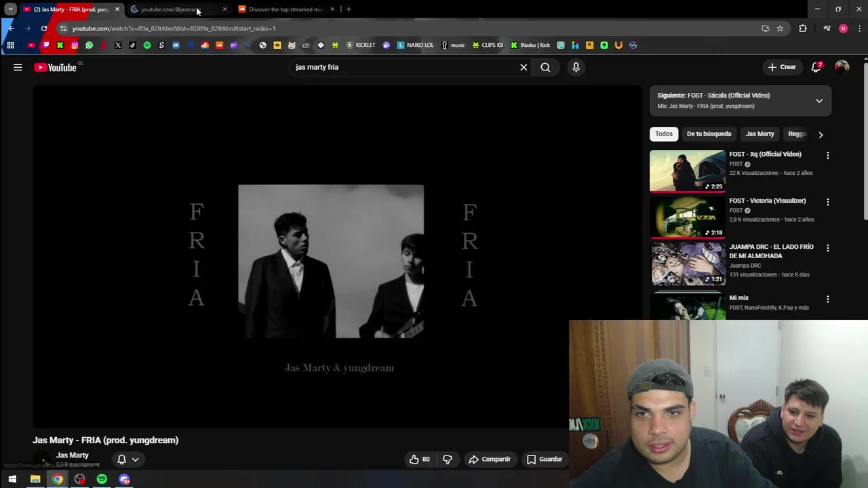Open the Chrome profile avatar button
The image size is (868, 488).
(x=843, y=28)
